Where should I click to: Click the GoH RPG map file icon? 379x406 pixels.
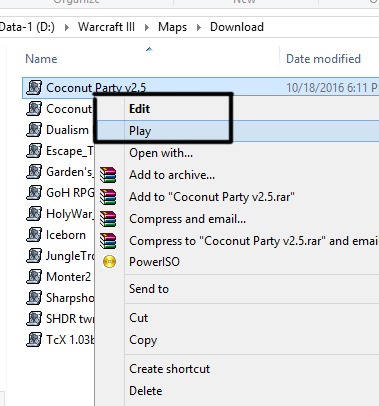[34, 193]
